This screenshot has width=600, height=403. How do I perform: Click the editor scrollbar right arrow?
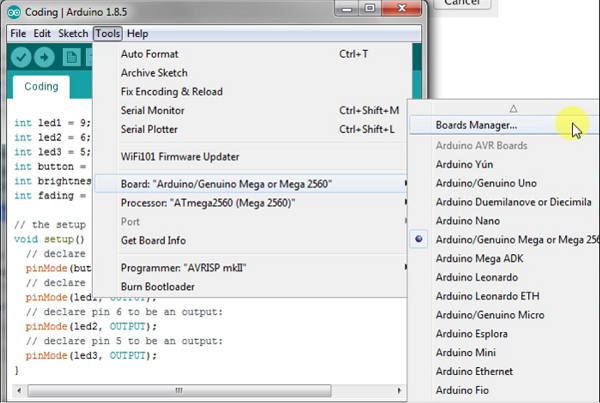(399, 391)
